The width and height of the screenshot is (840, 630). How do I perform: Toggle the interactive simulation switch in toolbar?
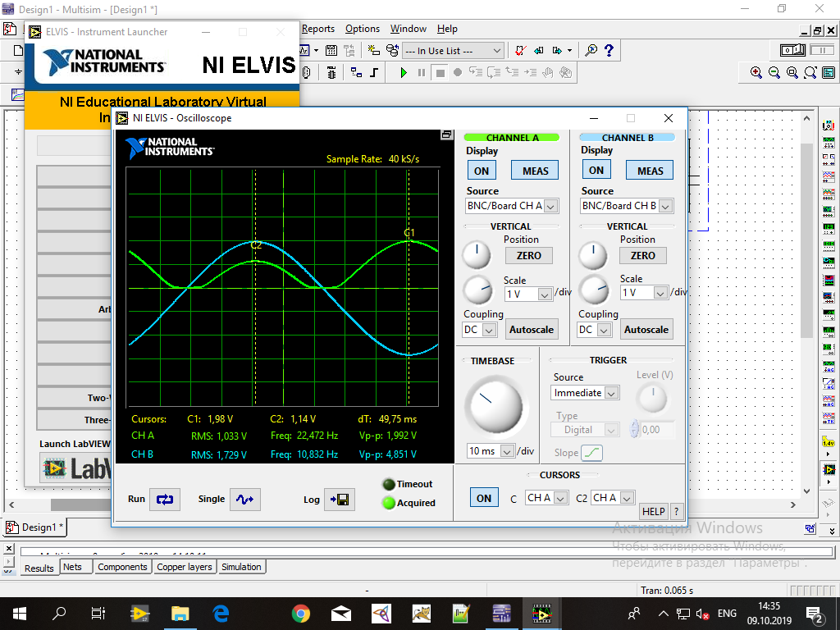(793, 50)
